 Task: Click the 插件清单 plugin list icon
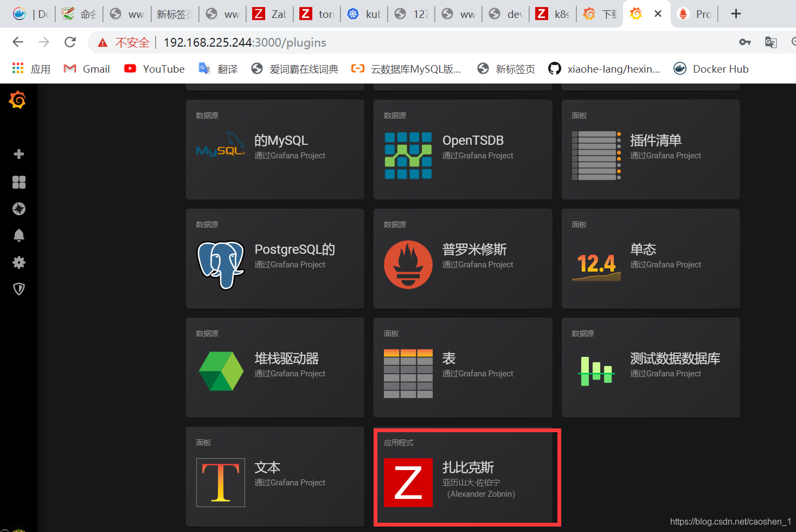pos(596,156)
